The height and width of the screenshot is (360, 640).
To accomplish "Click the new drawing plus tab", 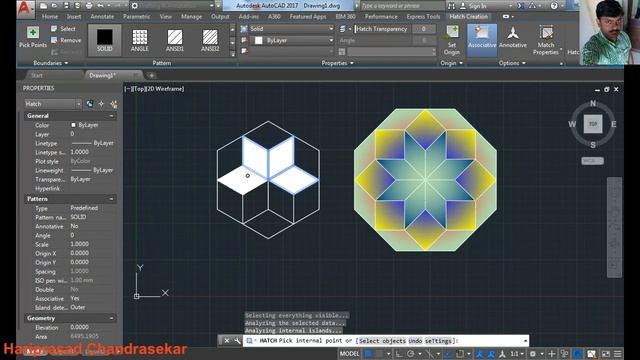I will pos(151,76).
